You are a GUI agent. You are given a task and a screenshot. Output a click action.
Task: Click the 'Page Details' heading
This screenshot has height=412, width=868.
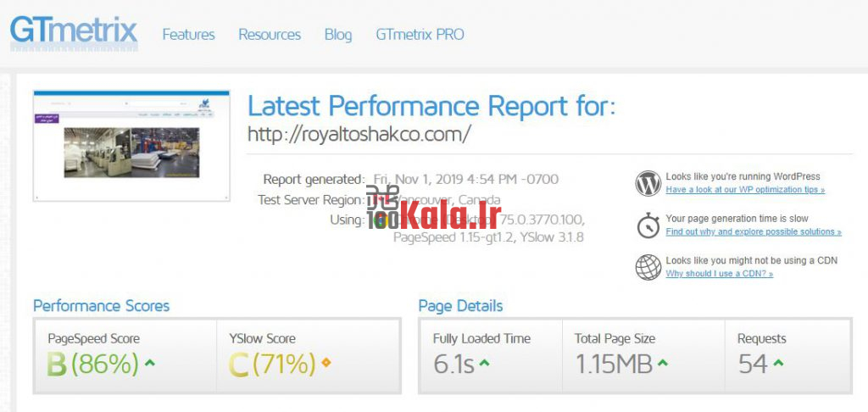point(460,306)
